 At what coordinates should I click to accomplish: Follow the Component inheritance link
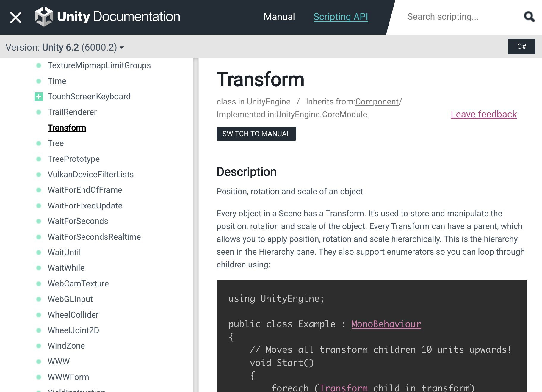(x=377, y=102)
